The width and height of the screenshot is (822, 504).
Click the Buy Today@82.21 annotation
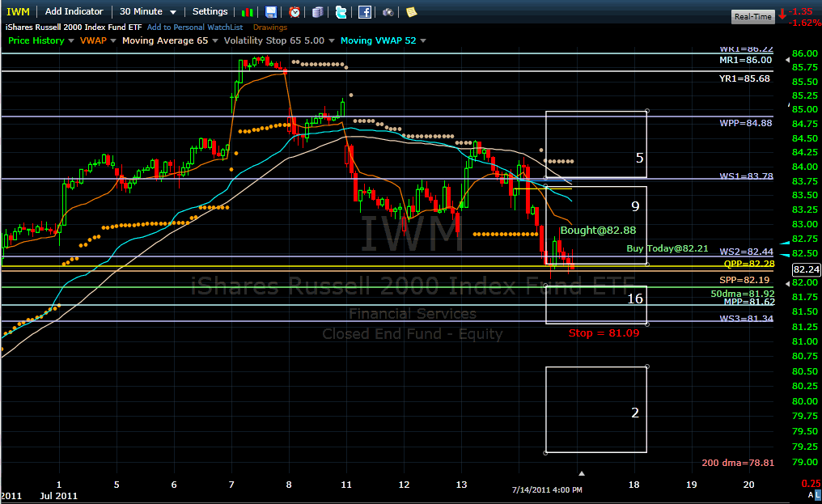click(x=667, y=248)
